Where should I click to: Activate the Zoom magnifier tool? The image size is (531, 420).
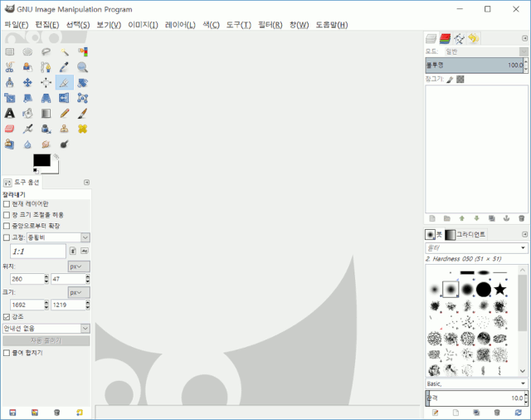[83, 67]
